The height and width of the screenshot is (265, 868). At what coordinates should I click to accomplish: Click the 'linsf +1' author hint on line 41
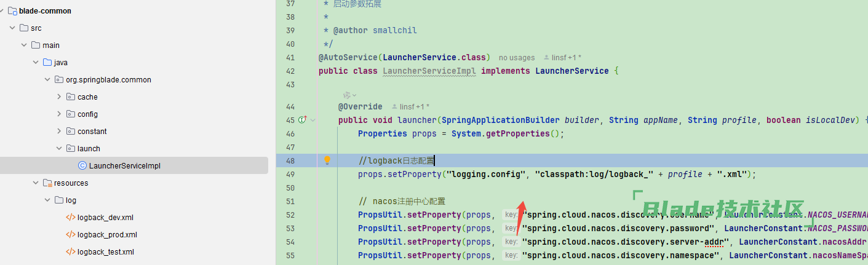click(566, 58)
